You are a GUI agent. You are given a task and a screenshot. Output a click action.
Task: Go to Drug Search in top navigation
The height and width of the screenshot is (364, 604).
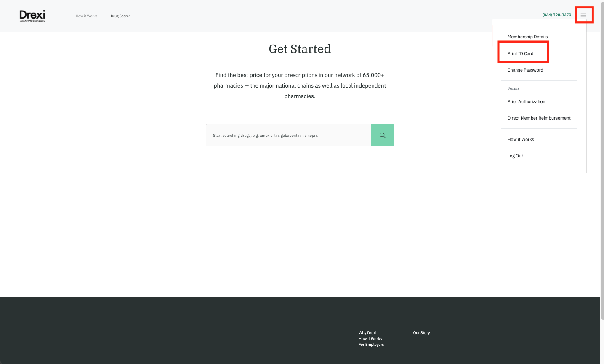(x=120, y=16)
